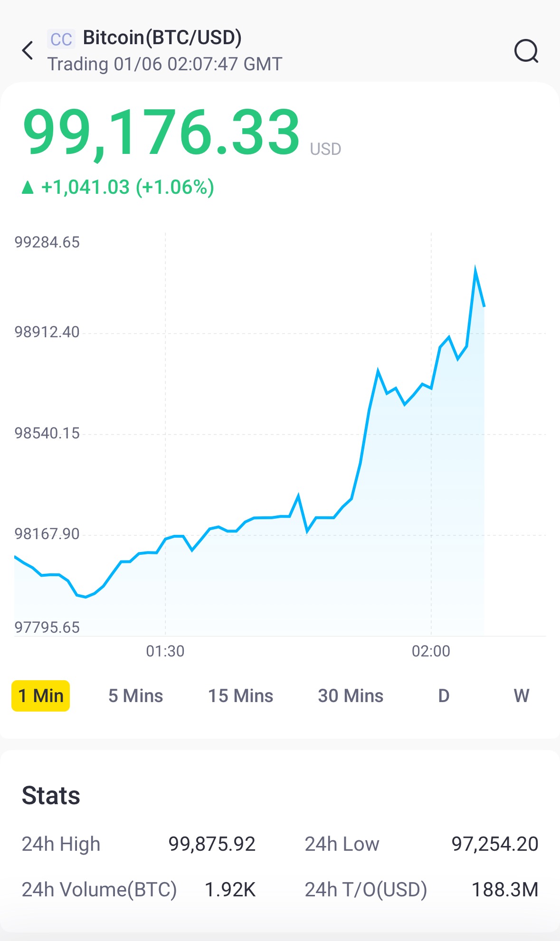The height and width of the screenshot is (941, 560).
Task: Tap the 24h High value 99,875.92
Action: [212, 844]
